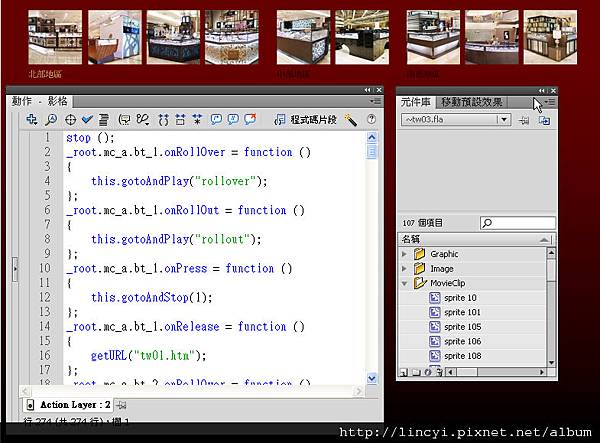This screenshot has width=600, height=443.
Task: Click the Help question mark icon
Action: [x=371, y=119]
